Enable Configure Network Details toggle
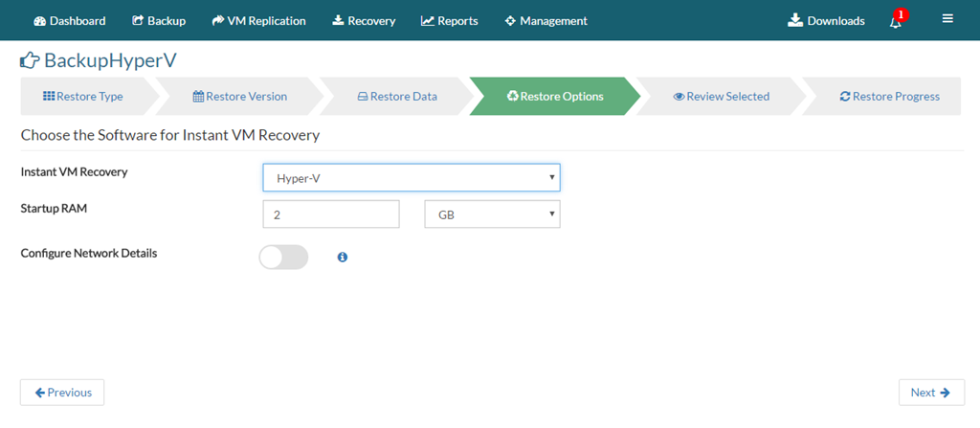 pyautogui.click(x=283, y=258)
